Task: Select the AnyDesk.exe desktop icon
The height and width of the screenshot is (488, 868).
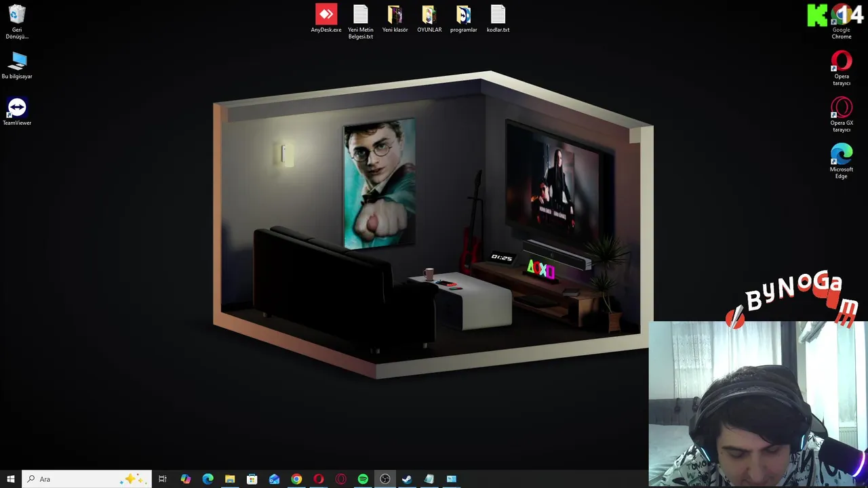Action: pyautogui.click(x=326, y=19)
